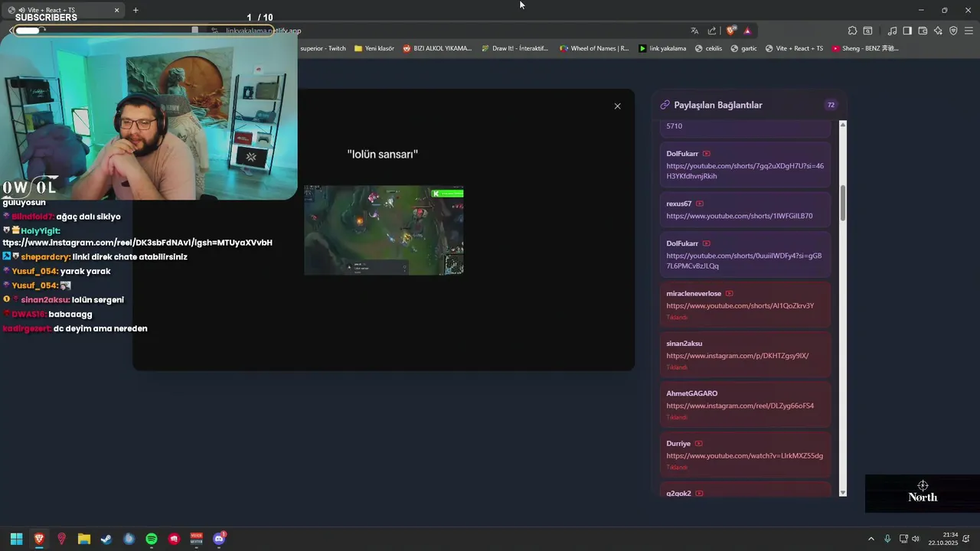Image resolution: width=980 pixels, height=551 pixels.
Task: Open the Windows Start menu
Action: [16, 539]
